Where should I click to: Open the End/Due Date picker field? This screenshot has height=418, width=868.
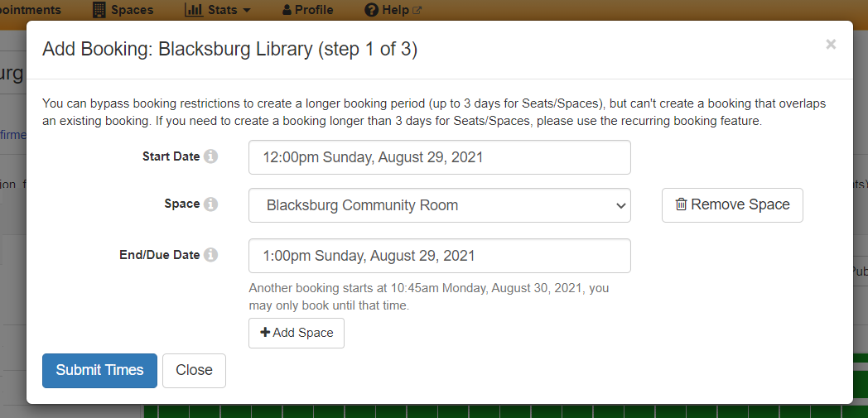[x=440, y=256]
